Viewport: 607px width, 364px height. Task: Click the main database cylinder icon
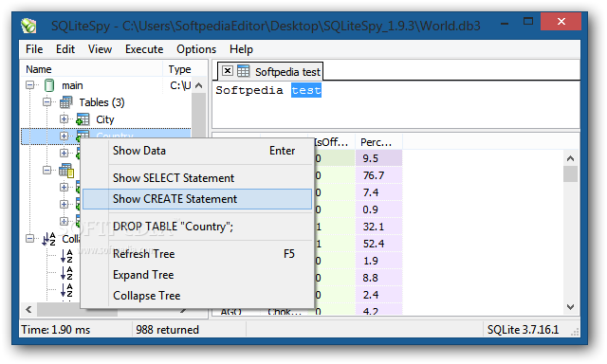49,85
